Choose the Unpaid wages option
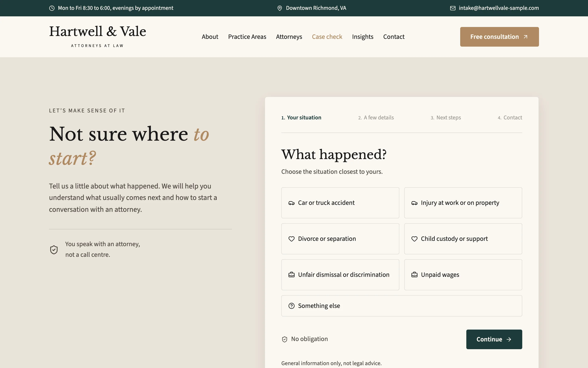588x368 pixels. click(463, 275)
